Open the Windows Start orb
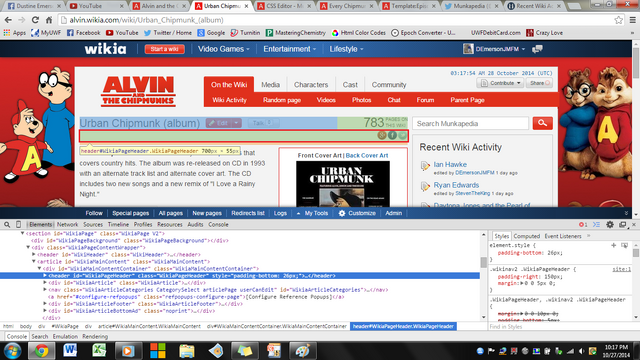 12,351
